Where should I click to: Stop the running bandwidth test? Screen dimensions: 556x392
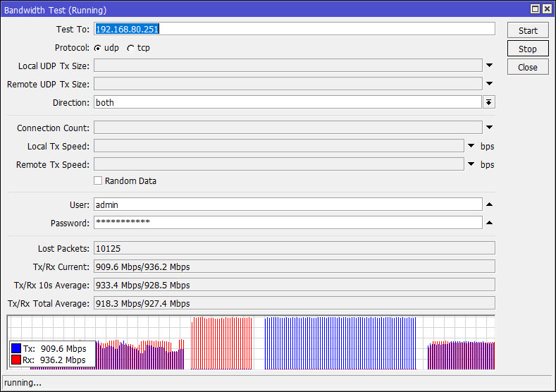click(x=528, y=49)
